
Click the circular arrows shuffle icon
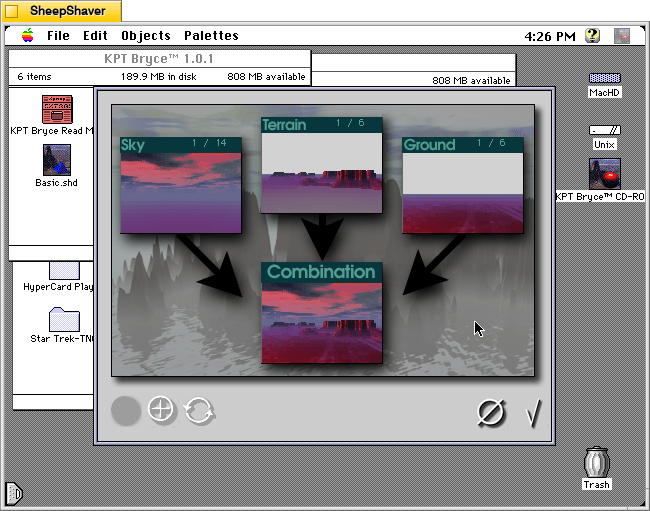point(199,411)
